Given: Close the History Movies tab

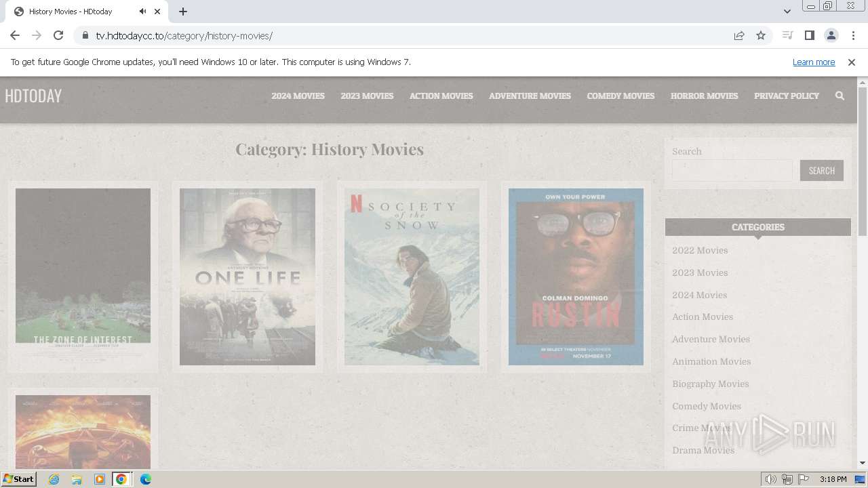Looking at the screenshot, I should pyautogui.click(x=158, y=12).
